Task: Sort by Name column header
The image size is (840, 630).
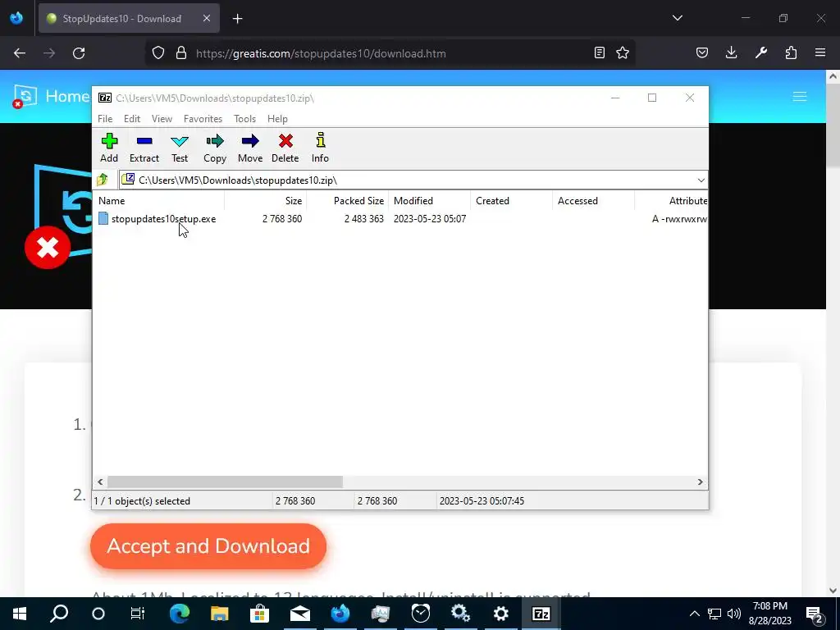Action: [158, 201]
